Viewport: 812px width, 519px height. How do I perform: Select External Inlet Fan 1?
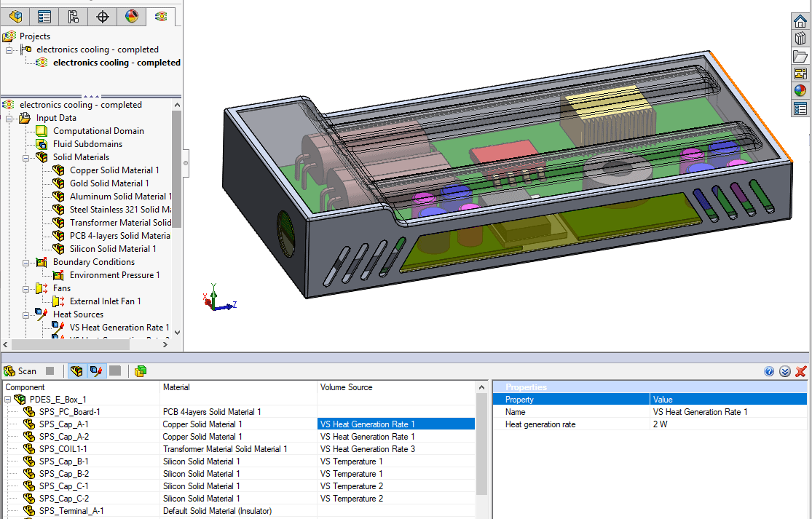pos(105,301)
